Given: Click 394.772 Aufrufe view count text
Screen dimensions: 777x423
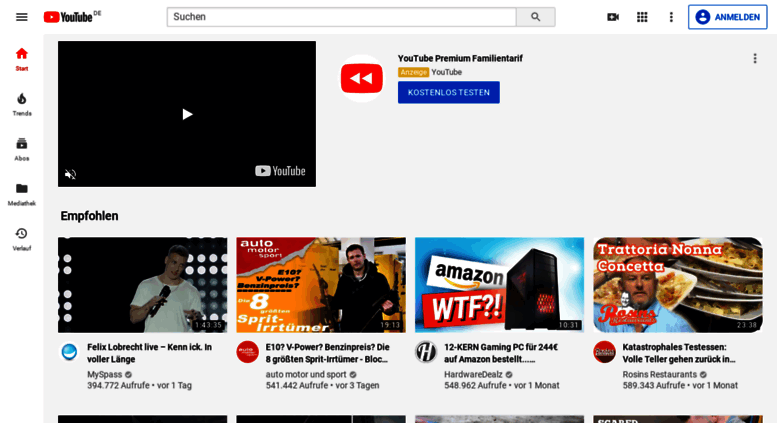Looking at the screenshot, I should (118, 385).
